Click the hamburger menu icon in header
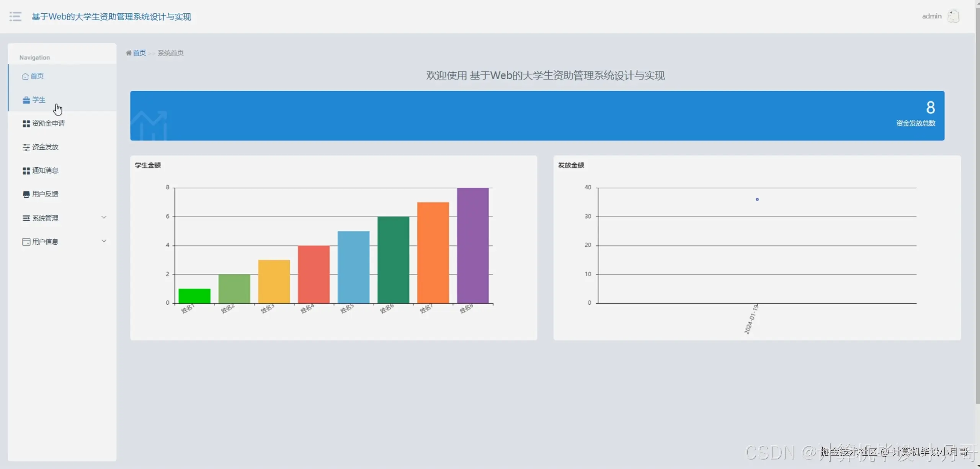Image resolution: width=980 pixels, height=469 pixels. click(x=15, y=16)
